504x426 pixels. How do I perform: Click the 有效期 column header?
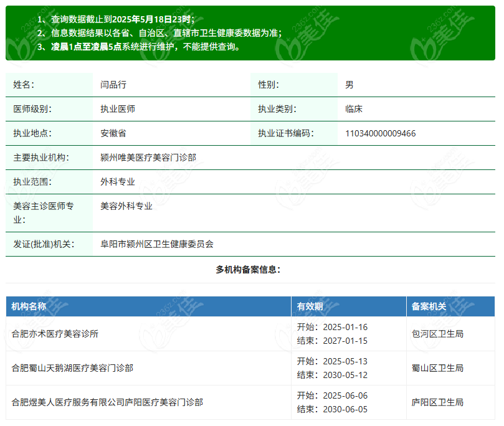point(310,306)
